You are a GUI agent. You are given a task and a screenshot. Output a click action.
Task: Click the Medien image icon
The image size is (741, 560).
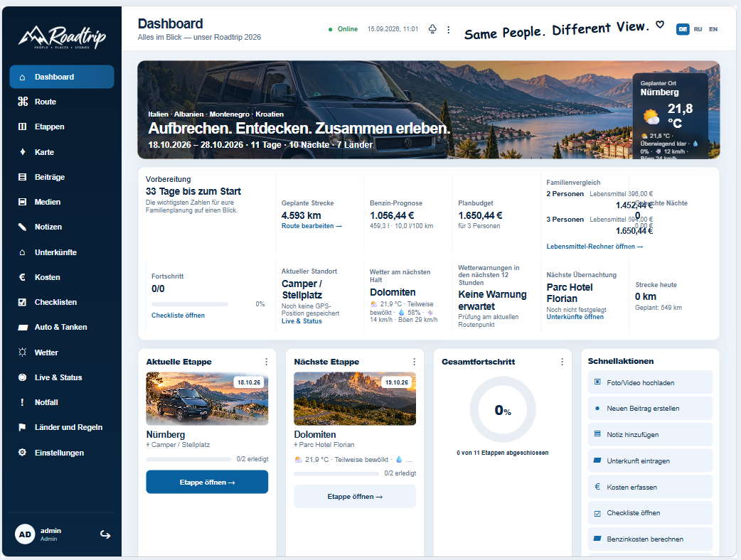click(22, 202)
